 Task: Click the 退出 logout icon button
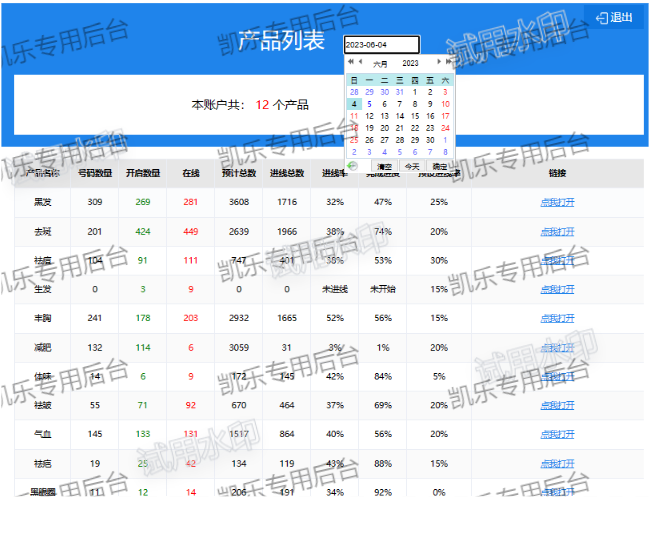614,17
